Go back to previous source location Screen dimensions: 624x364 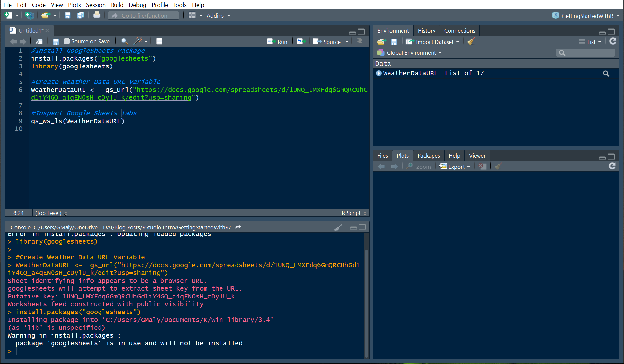pyautogui.click(x=14, y=41)
